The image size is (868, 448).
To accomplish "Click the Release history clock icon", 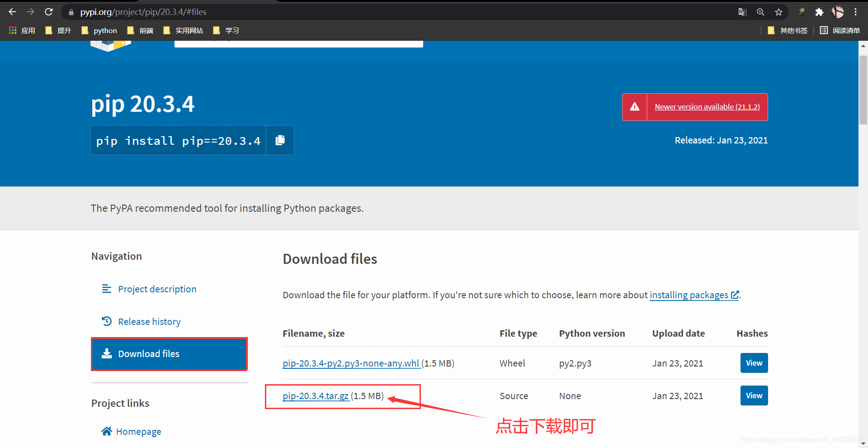I will tap(107, 321).
